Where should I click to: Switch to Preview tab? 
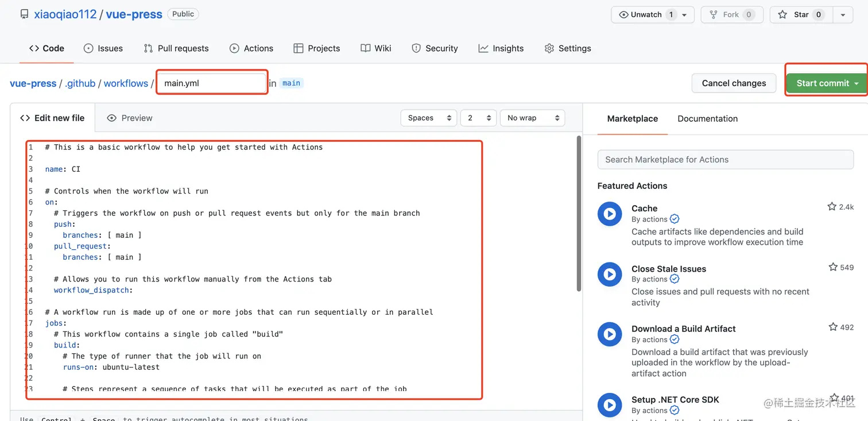(130, 118)
